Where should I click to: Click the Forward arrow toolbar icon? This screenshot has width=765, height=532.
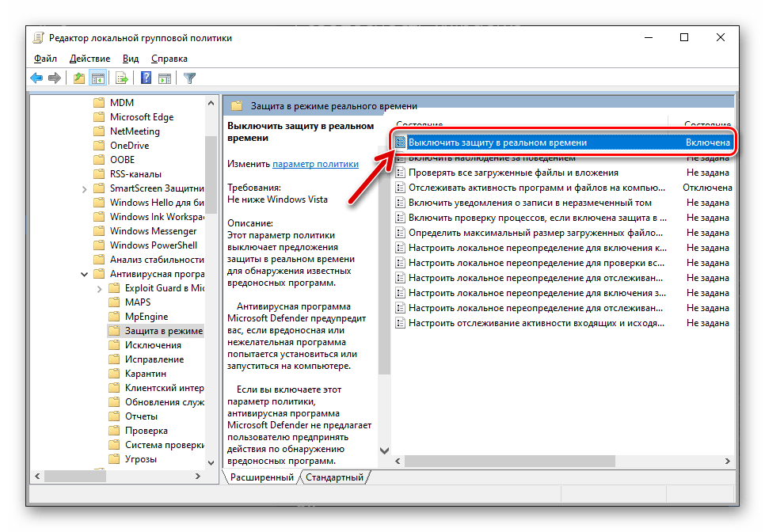(55, 78)
